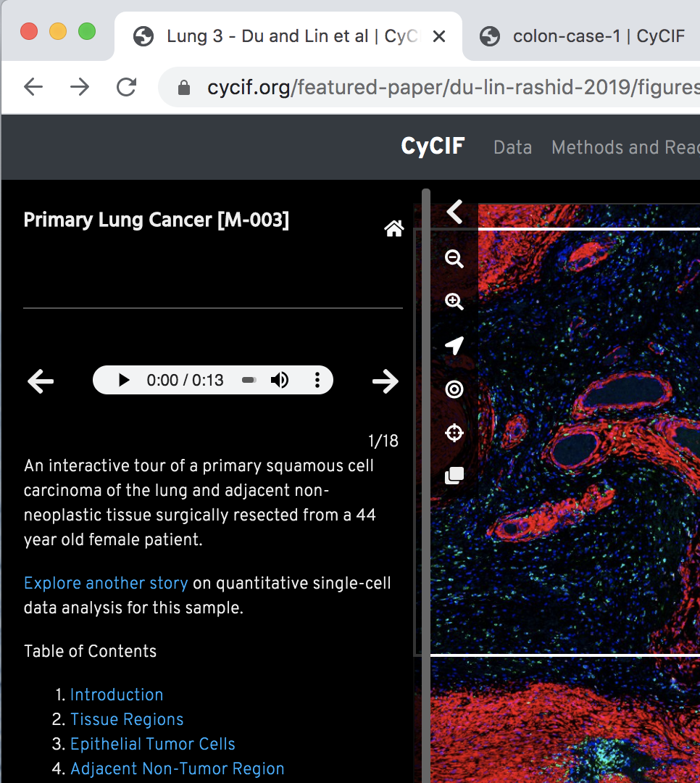Zoom into the tissue image
Screen dimensions: 700x783
(454, 302)
